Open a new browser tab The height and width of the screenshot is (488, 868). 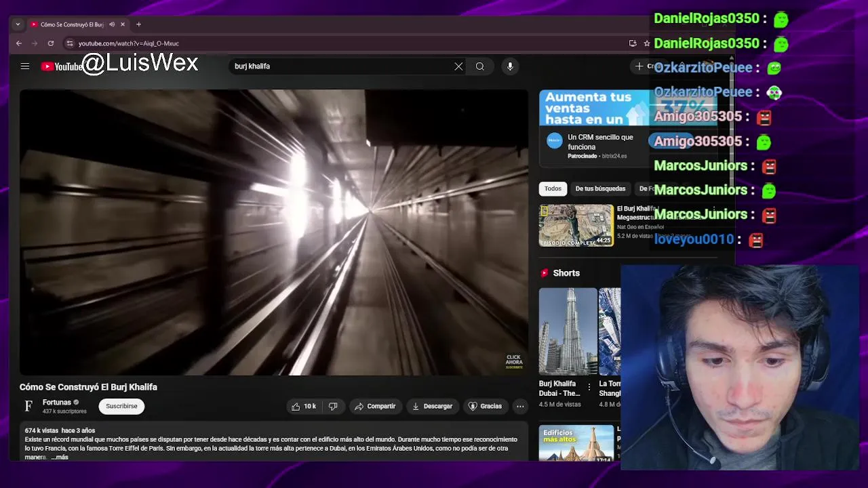pyautogui.click(x=138, y=24)
